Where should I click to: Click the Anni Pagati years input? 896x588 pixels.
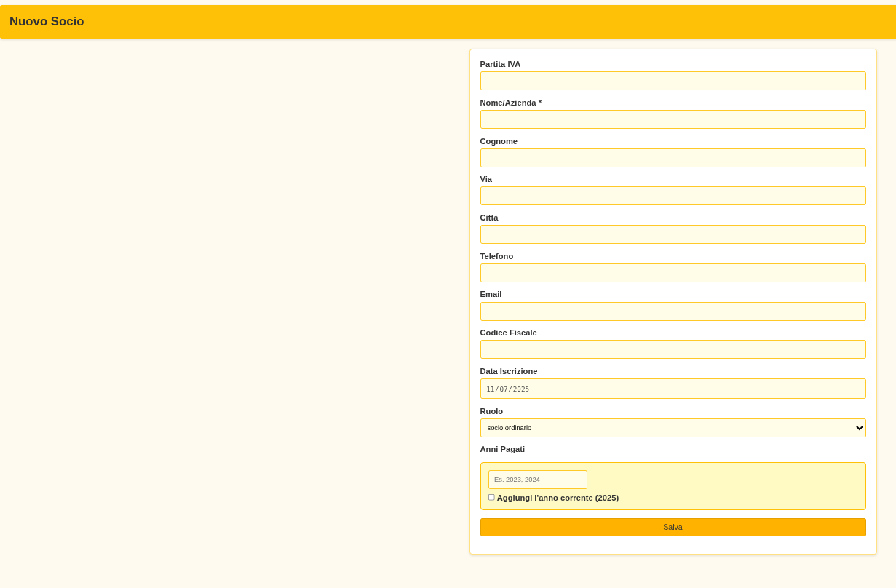537,480
